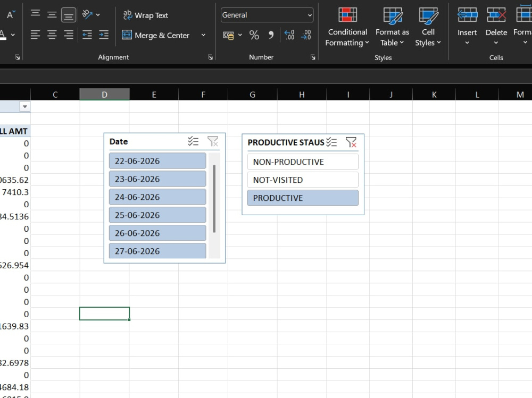Toggle 22-06-2026 in the Date slicer
The image size is (532, 398).
point(157,160)
